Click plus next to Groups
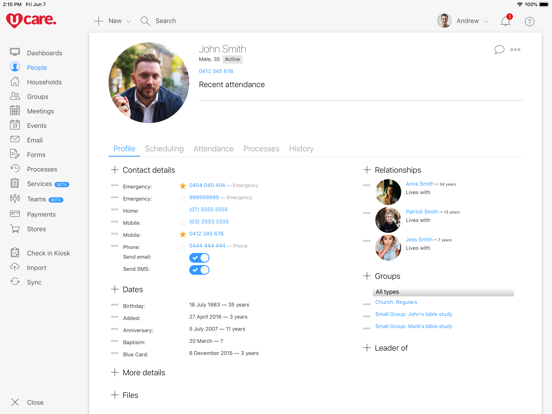The height and width of the screenshot is (414, 552). tap(367, 276)
